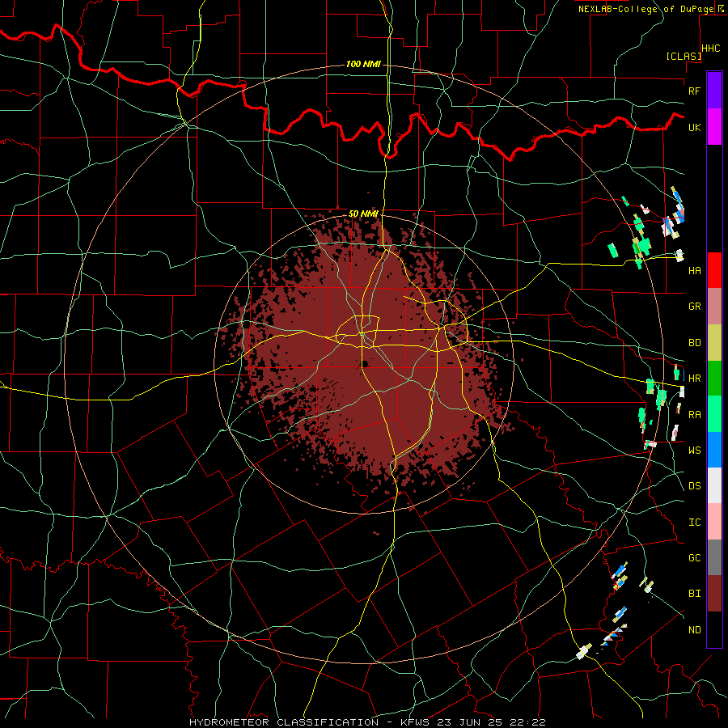Click the 'HHC' product code text

tap(711, 49)
